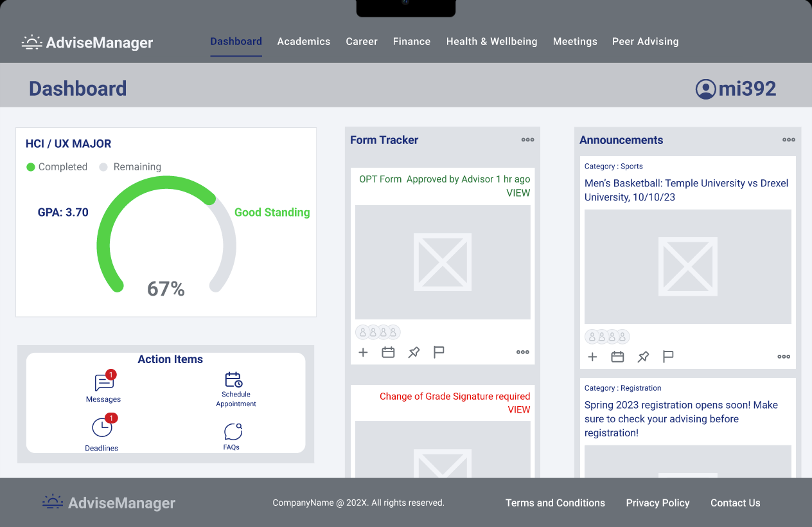Open the Deadlines clock icon
Screen dimensions: 812x527
pyautogui.click(x=101, y=427)
